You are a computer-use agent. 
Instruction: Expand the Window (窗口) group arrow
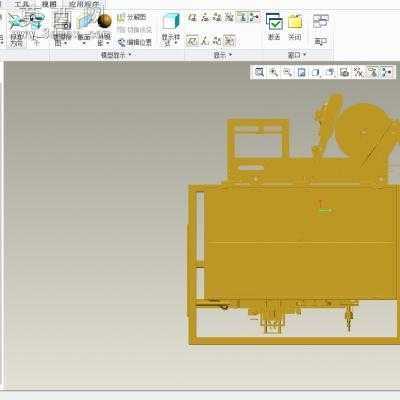305,54
